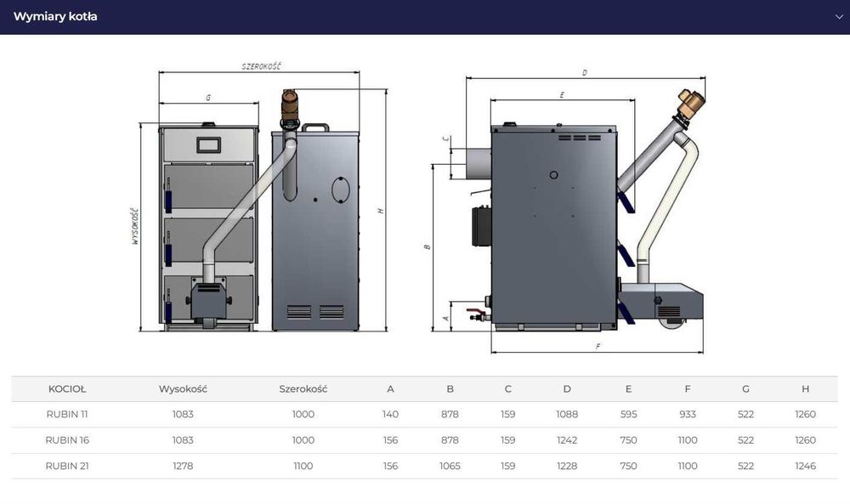Click the D column header
Image resolution: width=850 pixels, height=504 pixels.
(567, 389)
